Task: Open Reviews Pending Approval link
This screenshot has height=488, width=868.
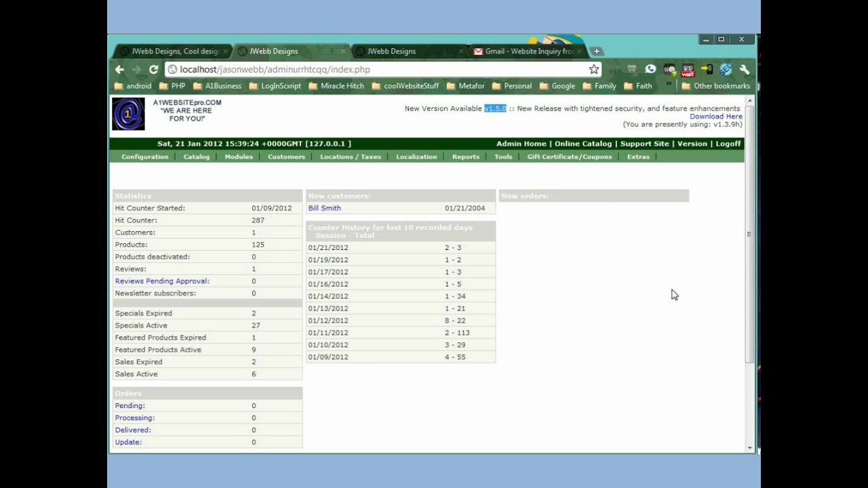Action: tap(162, 281)
